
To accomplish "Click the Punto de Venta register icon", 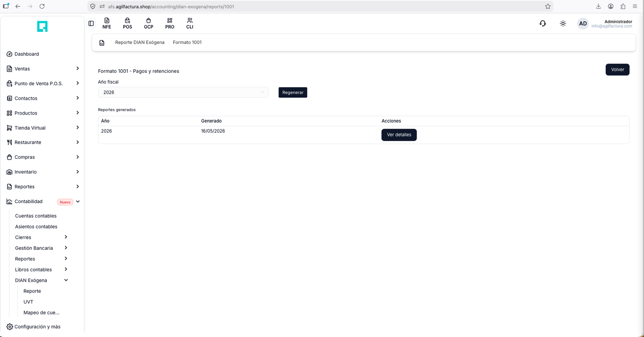I will point(9,84).
